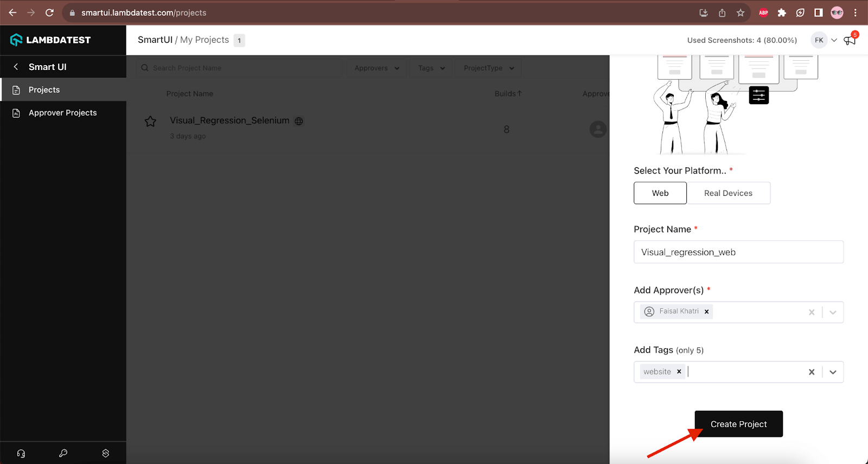This screenshot has width=868, height=464.
Task: Click the globe icon beside Visual_Regression_Selenium
Action: (299, 121)
